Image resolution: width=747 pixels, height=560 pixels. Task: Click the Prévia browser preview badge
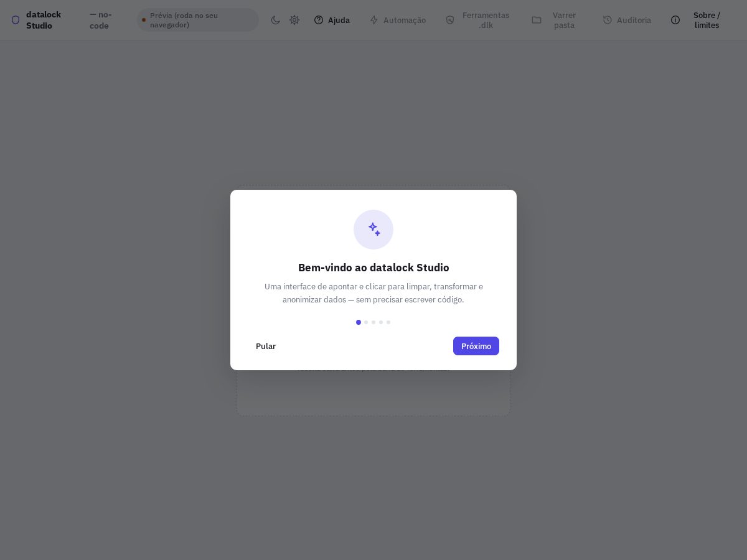198,20
